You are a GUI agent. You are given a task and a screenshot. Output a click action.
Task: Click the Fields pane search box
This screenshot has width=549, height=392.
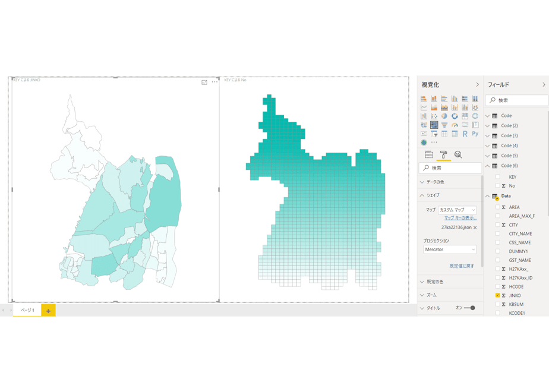pyautogui.click(x=516, y=100)
